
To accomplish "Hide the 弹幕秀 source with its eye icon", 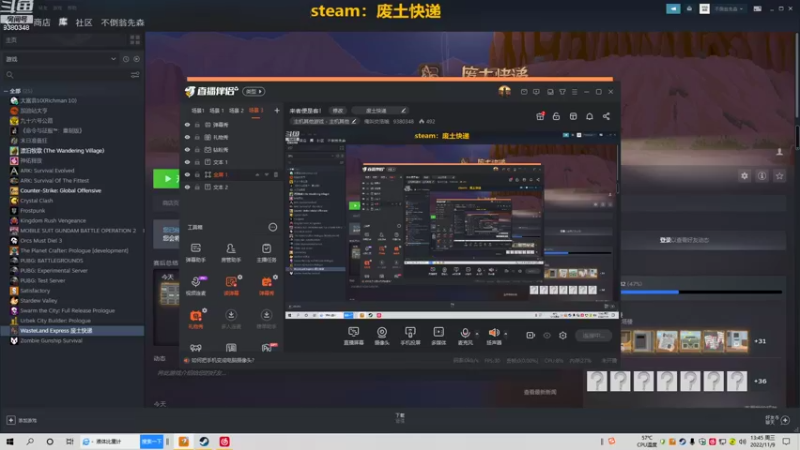I will [x=187, y=124].
